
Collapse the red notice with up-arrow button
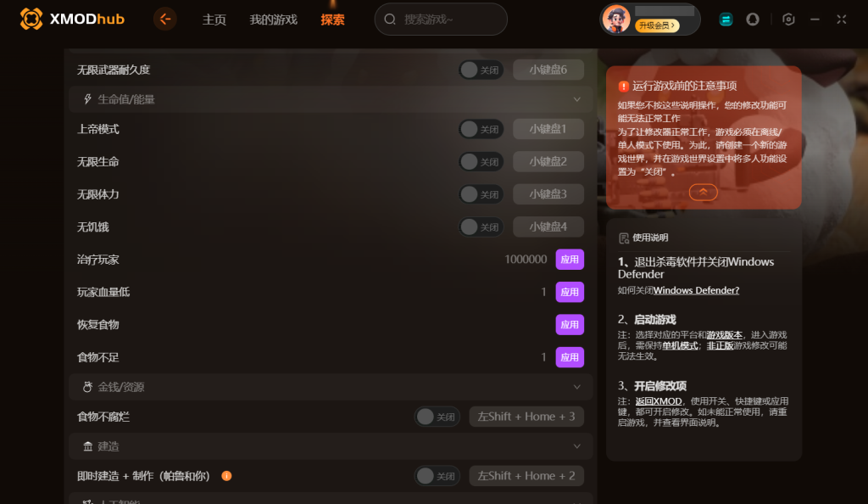[703, 193]
